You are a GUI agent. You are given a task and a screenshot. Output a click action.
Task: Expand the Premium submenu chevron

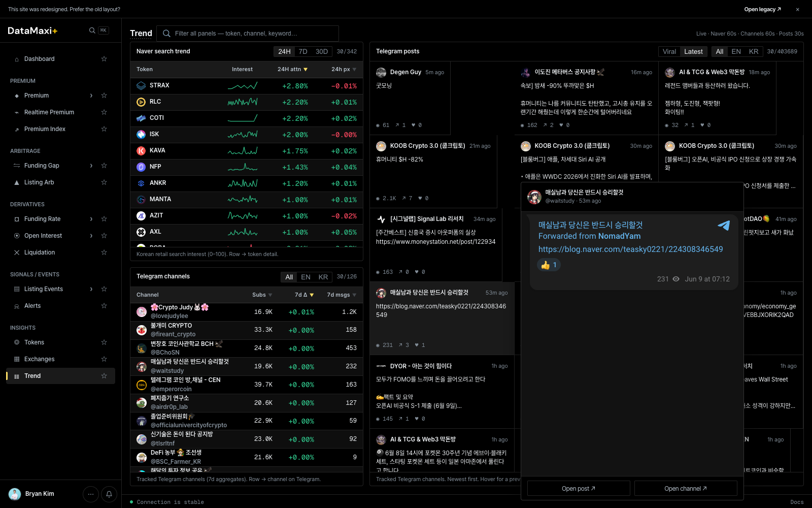[91, 96]
